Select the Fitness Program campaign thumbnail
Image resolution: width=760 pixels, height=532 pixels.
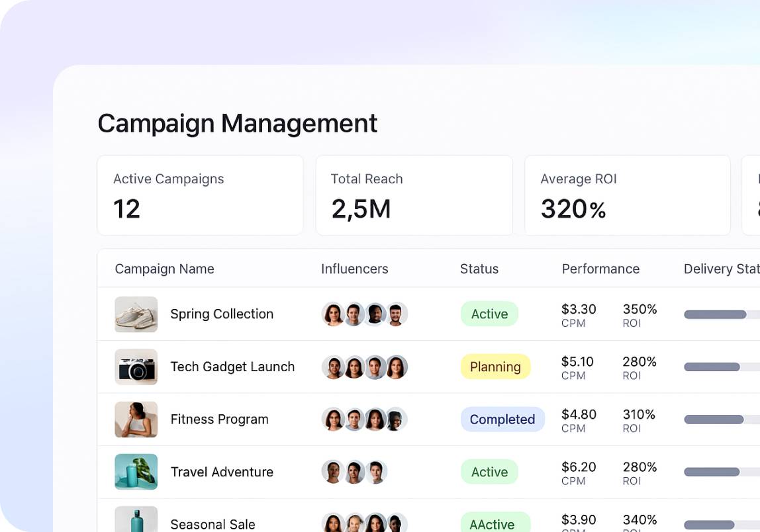click(136, 420)
